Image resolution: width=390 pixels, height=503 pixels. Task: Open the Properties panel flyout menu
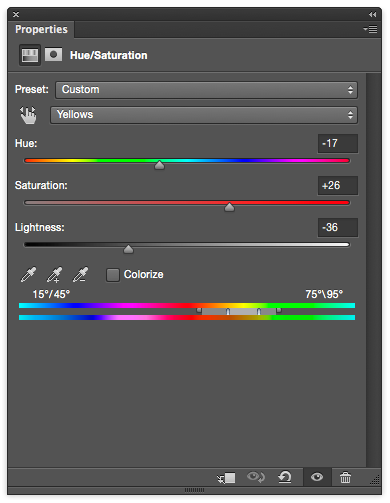click(x=370, y=29)
